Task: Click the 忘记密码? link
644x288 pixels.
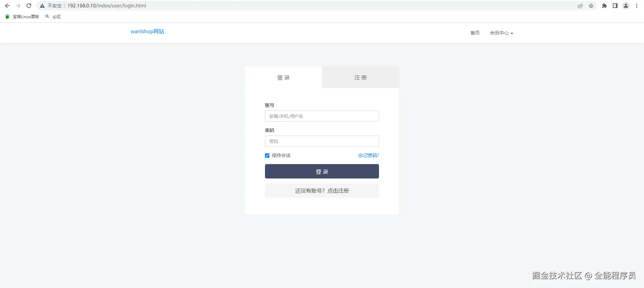Action: click(368, 155)
